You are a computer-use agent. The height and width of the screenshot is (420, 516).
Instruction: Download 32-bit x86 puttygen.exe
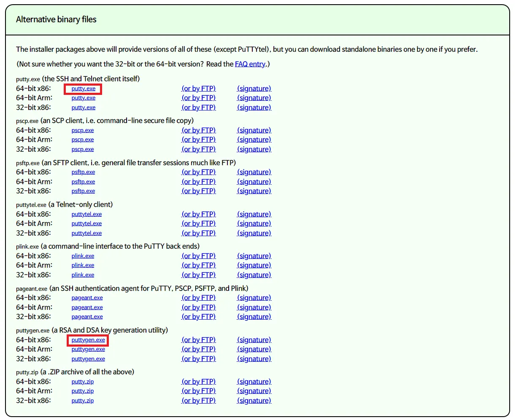pyautogui.click(x=88, y=359)
